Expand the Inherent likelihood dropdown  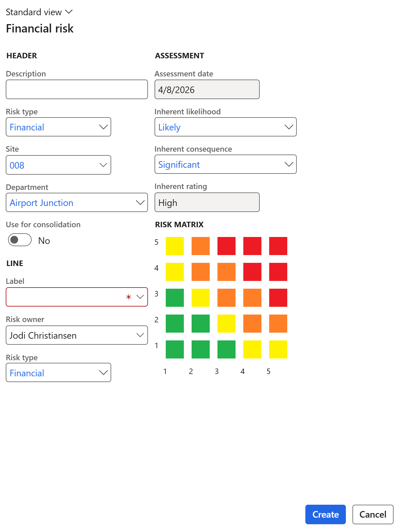[x=288, y=127]
